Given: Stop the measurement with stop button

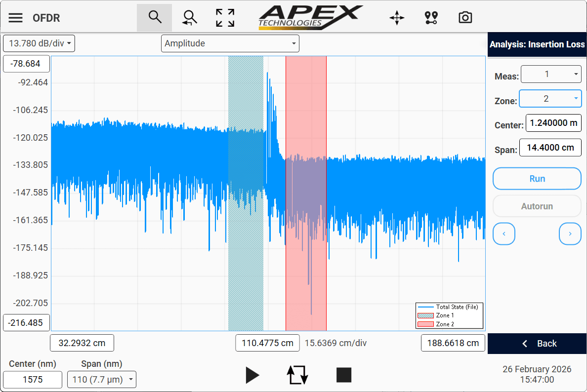Looking at the screenshot, I should point(343,375).
